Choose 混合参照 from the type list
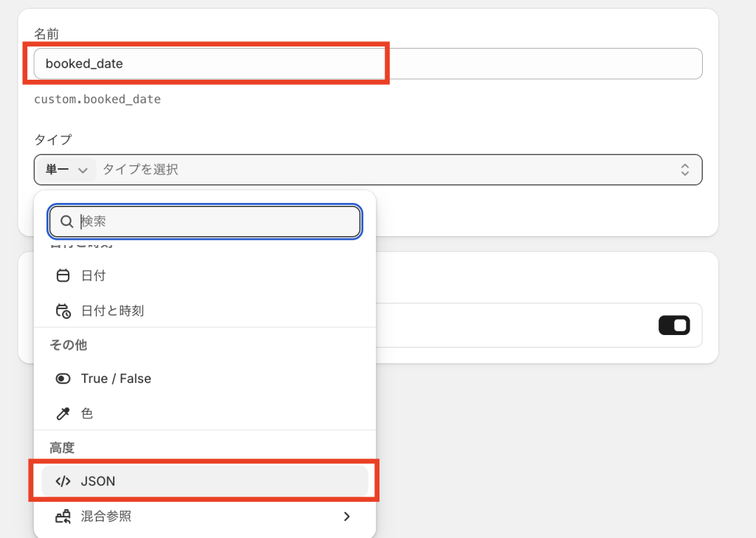 pos(106,517)
